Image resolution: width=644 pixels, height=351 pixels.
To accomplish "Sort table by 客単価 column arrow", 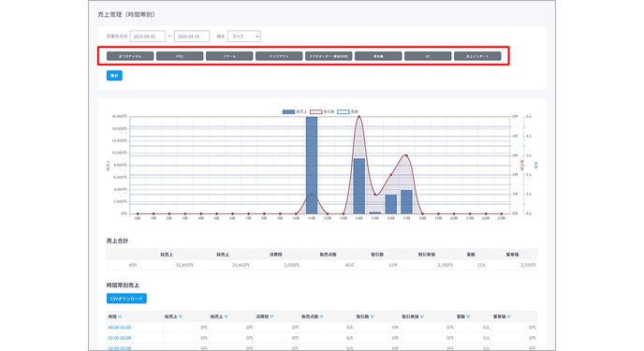I will pos(509,317).
